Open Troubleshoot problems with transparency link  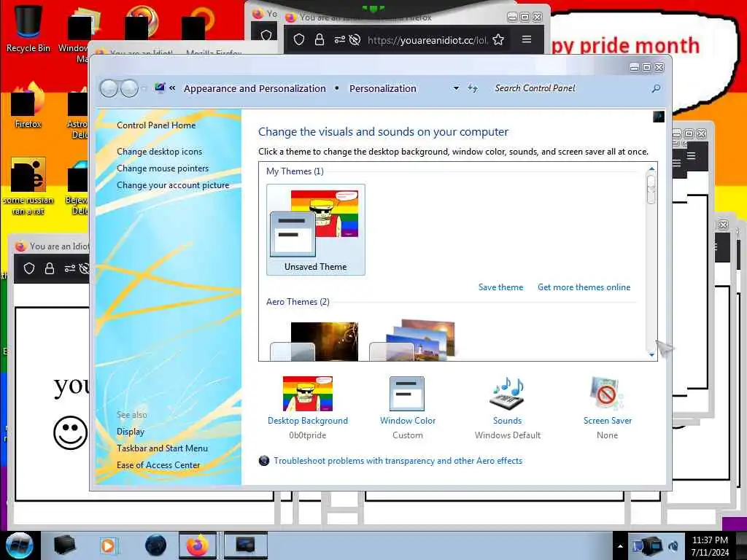tap(398, 461)
